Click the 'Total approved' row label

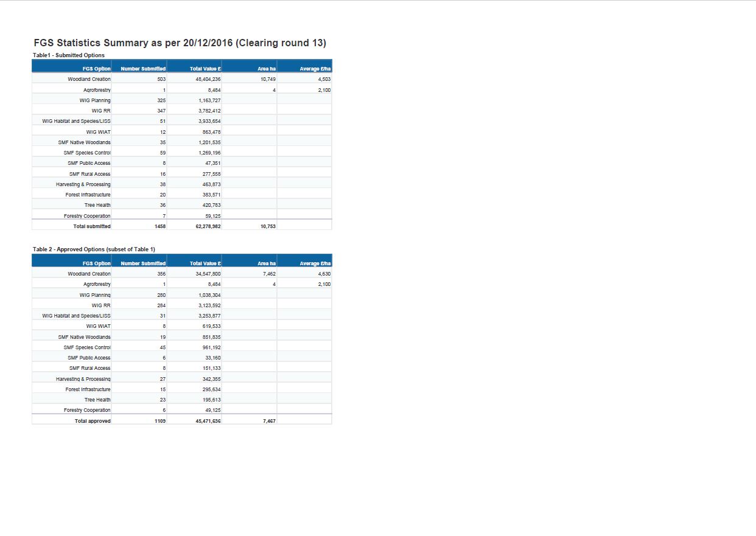tap(93, 421)
